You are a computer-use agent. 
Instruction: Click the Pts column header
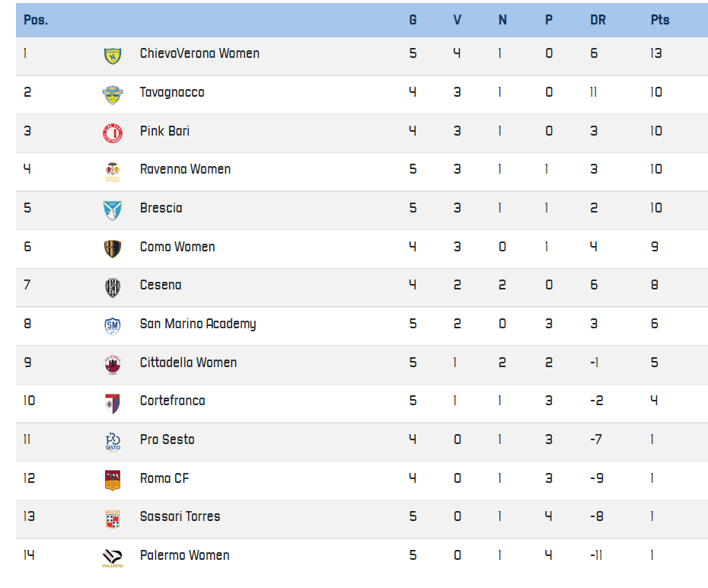[659, 20]
